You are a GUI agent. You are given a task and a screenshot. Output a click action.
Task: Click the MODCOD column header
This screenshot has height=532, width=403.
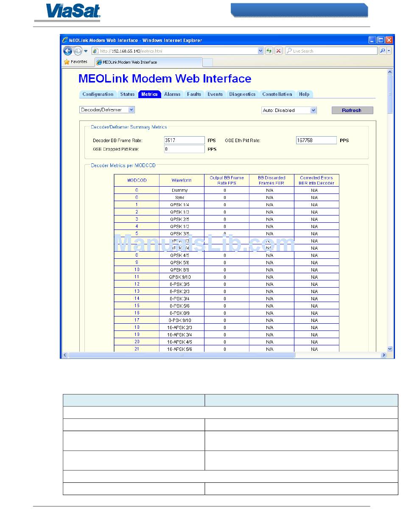point(137,180)
